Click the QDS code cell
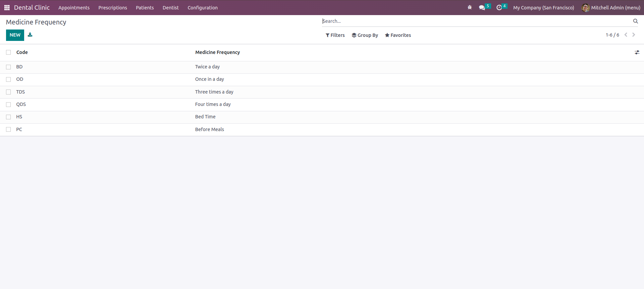The image size is (644, 289). [x=21, y=104]
